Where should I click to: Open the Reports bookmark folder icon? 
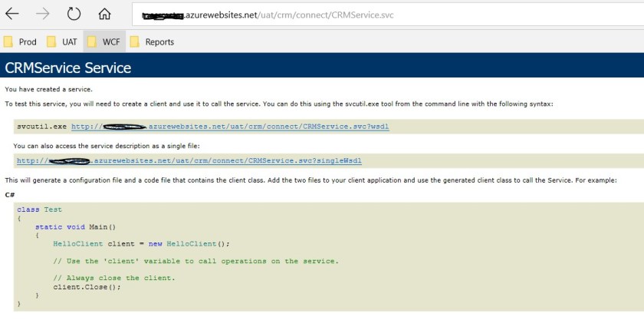pos(134,41)
